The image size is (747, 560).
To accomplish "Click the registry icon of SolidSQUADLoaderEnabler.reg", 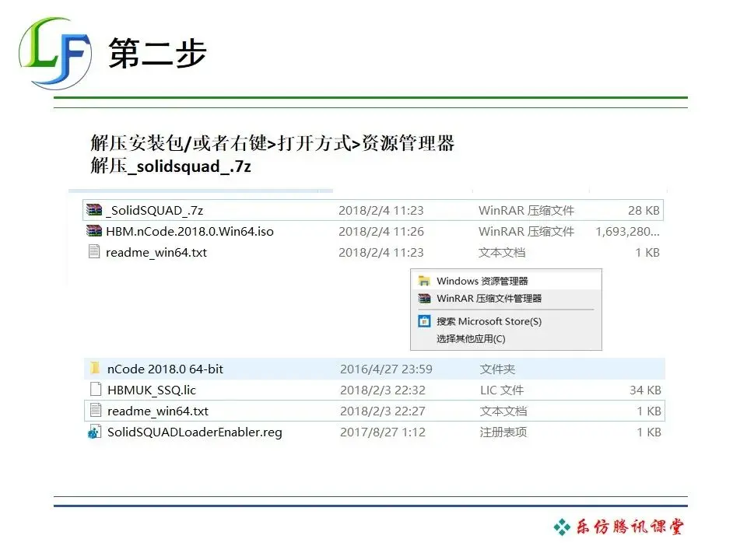I will [x=94, y=432].
